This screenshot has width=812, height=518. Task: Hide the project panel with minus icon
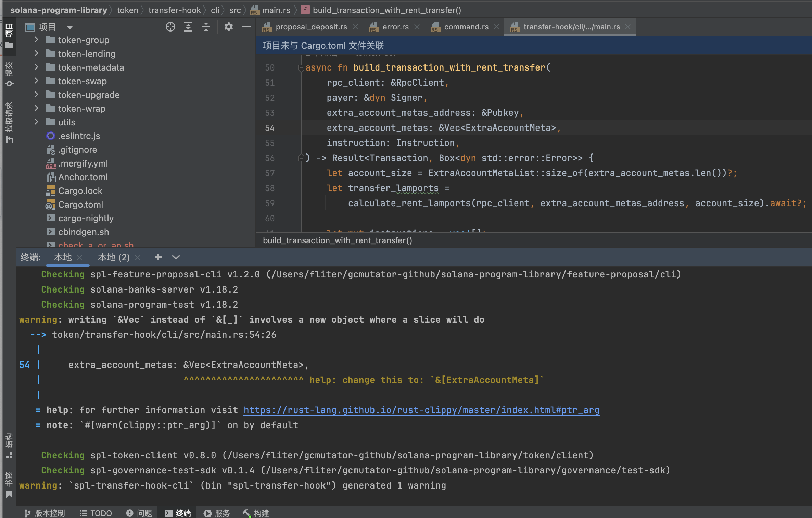pos(246,27)
